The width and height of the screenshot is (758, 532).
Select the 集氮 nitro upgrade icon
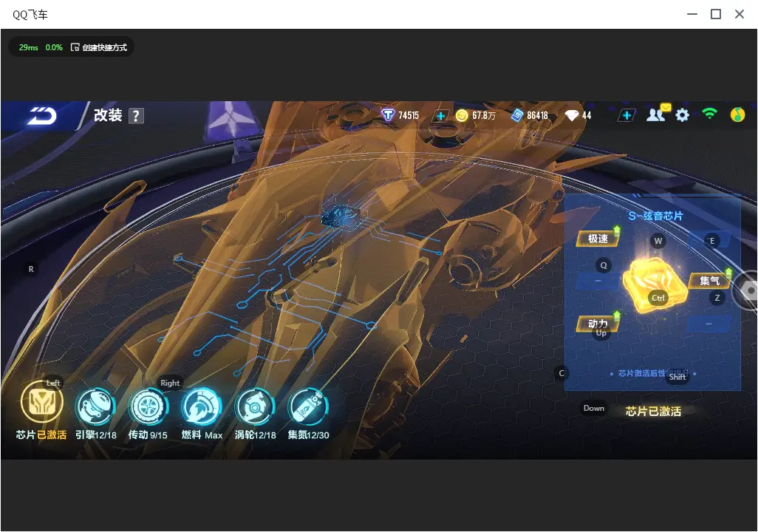(x=308, y=406)
